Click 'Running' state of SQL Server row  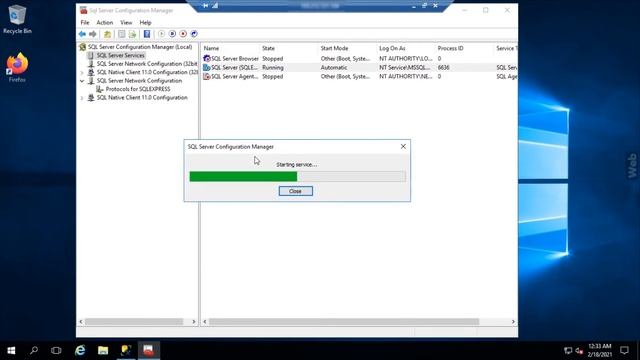[273, 67]
